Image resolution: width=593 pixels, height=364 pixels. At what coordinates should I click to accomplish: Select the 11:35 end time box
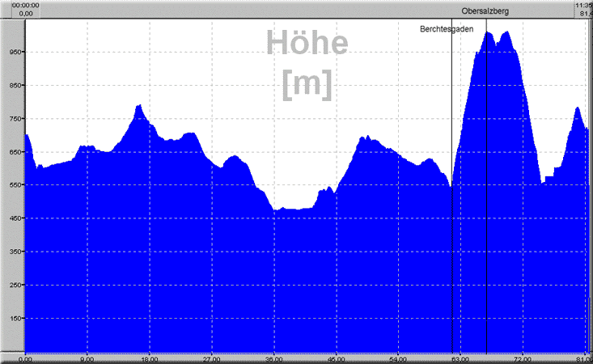coord(584,9)
